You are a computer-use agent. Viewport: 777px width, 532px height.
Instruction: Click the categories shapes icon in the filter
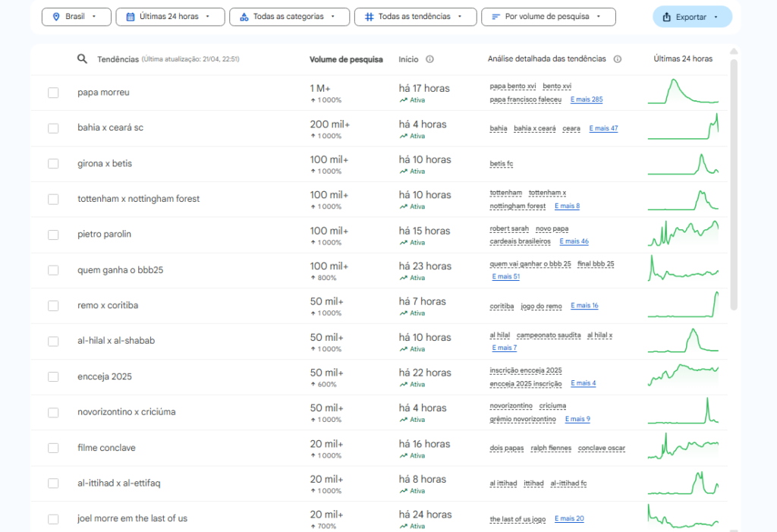click(x=244, y=17)
